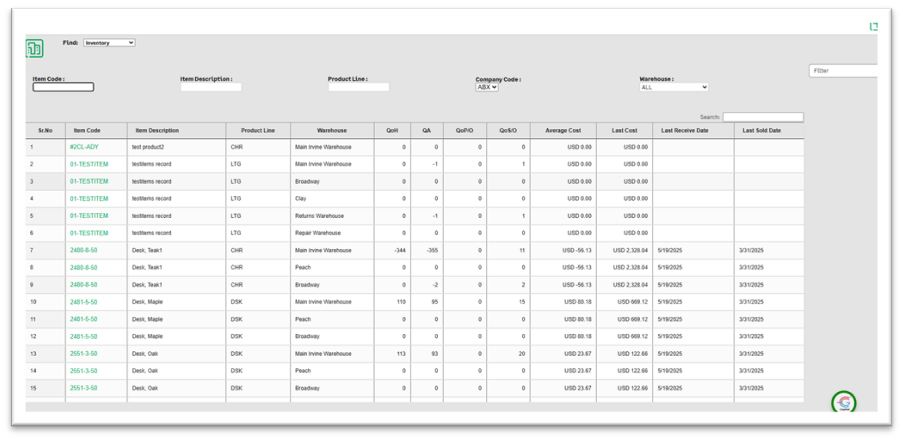
Task: Open the Warehouse dropdown set to ALL
Action: click(x=674, y=87)
